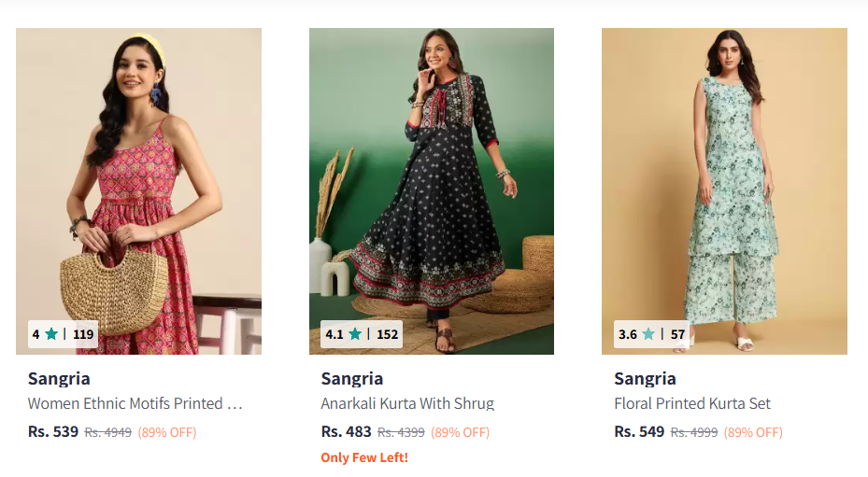Click the Only Few Left! label
This screenshot has width=868, height=477.
(364, 457)
